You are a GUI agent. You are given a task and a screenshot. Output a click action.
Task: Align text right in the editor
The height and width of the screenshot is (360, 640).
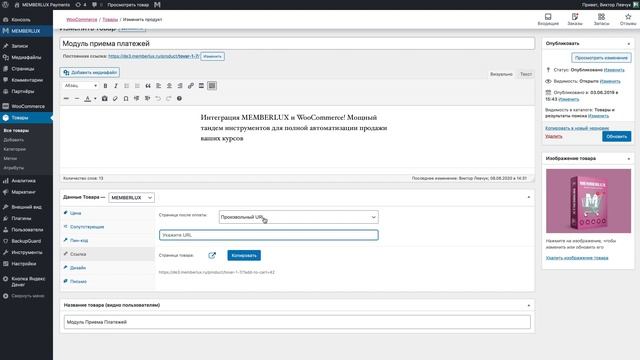click(180, 86)
